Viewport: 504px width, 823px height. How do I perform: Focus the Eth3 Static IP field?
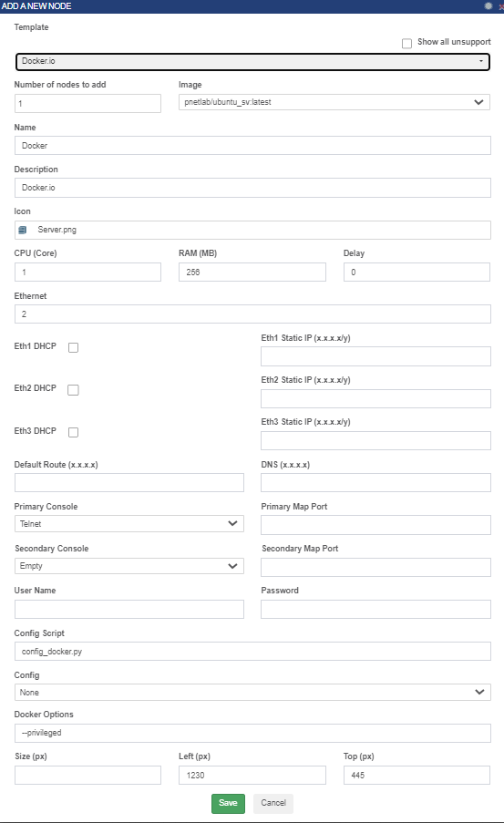coord(375,440)
